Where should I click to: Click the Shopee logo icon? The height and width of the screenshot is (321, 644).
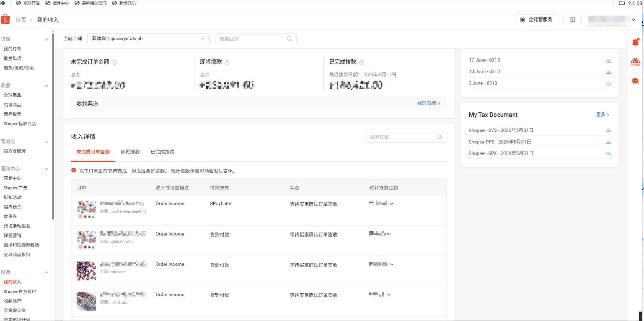coord(5,19)
